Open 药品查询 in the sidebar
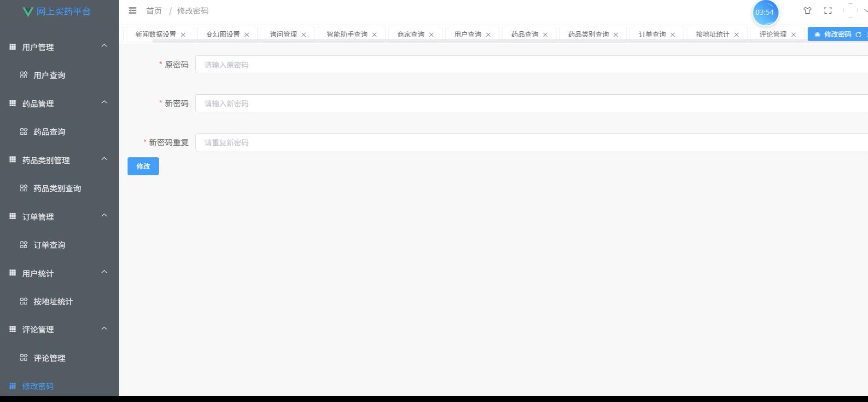The height and width of the screenshot is (402, 868). pyautogui.click(x=49, y=132)
